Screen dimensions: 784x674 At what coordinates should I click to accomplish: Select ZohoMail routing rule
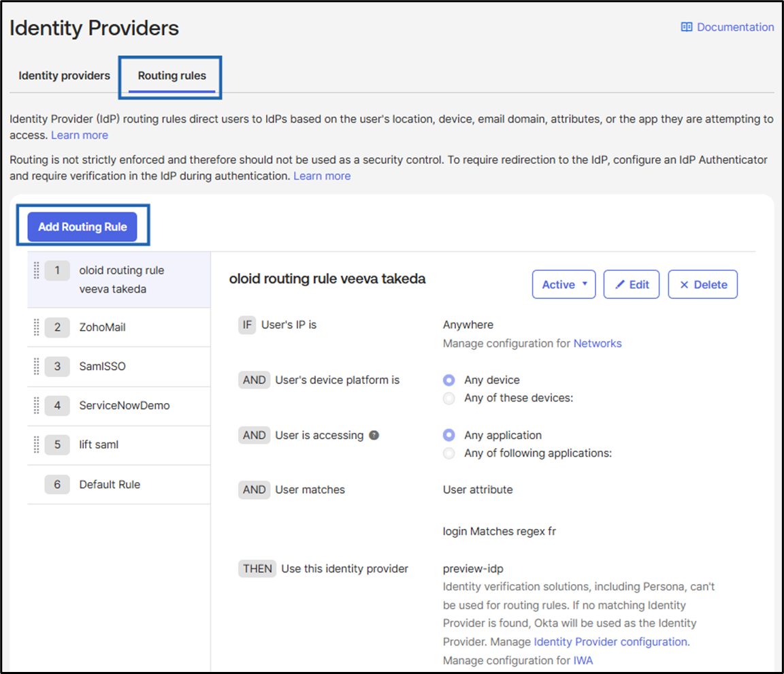click(119, 327)
